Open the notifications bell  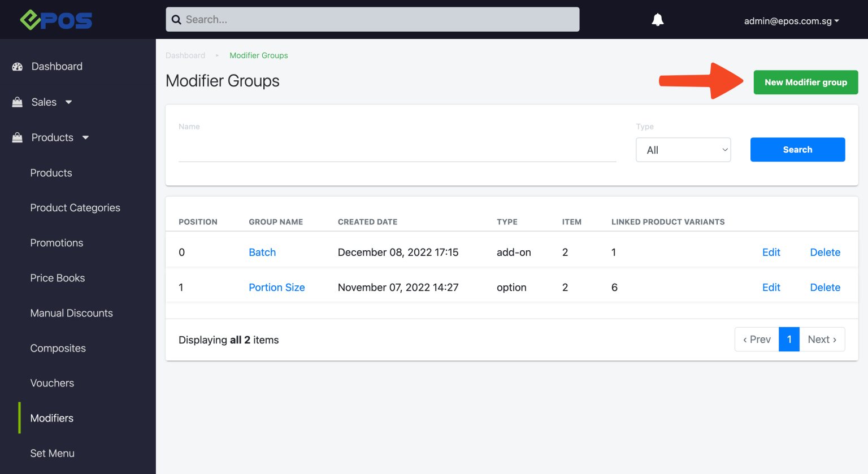657,20
